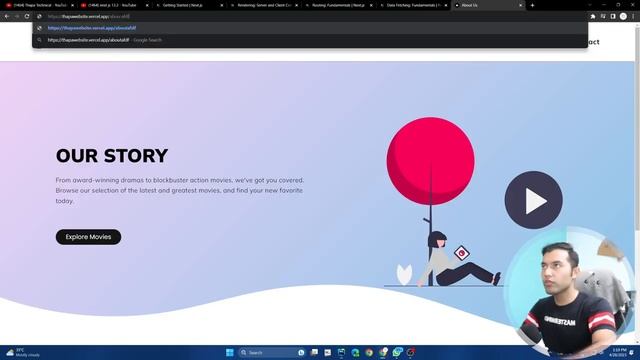Viewport: 640px width, 360px height.
Task: Close the Getting Started Next.js tab
Action: 222,5
